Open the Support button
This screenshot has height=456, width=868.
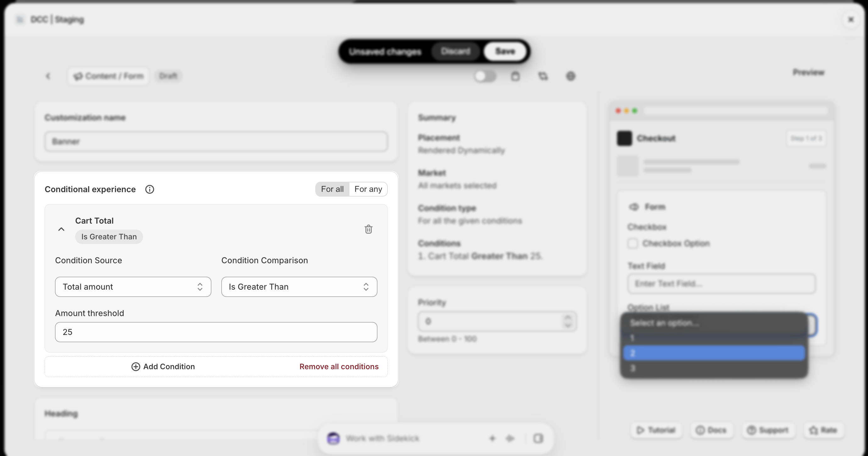pos(768,430)
